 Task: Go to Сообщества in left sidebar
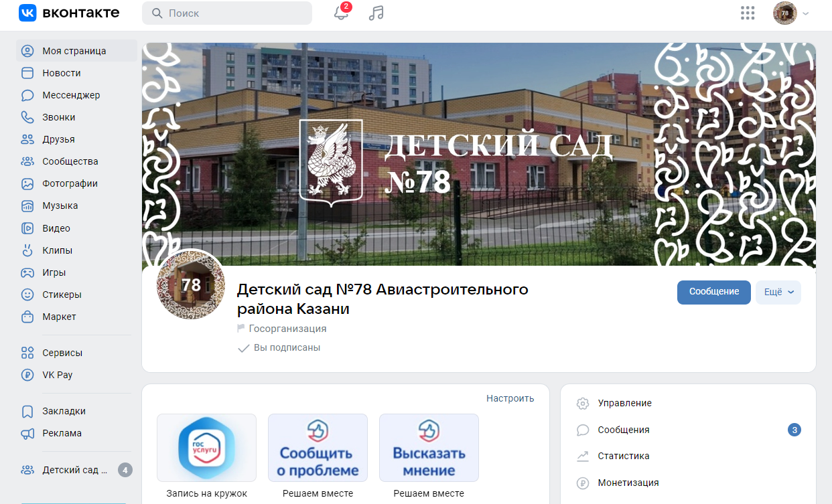[70, 161]
